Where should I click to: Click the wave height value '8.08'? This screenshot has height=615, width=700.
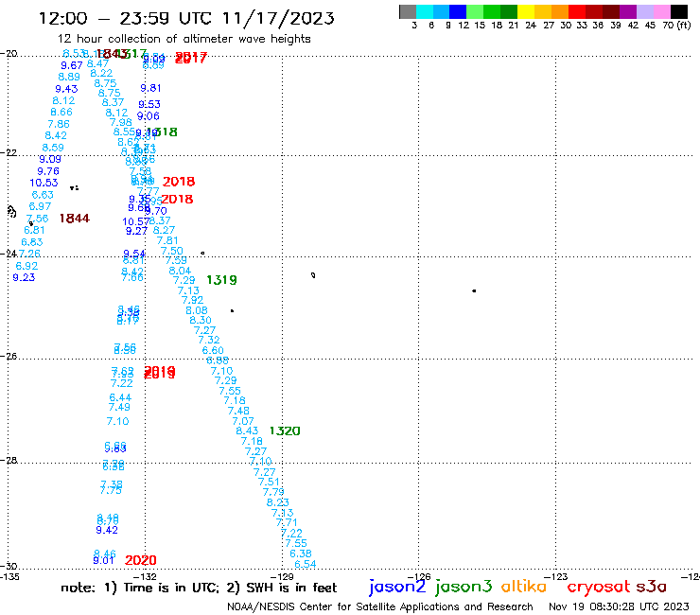click(197, 310)
